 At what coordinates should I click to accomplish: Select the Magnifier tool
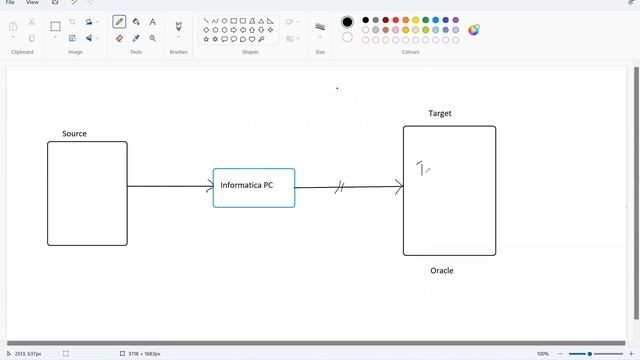tap(152, 38)
